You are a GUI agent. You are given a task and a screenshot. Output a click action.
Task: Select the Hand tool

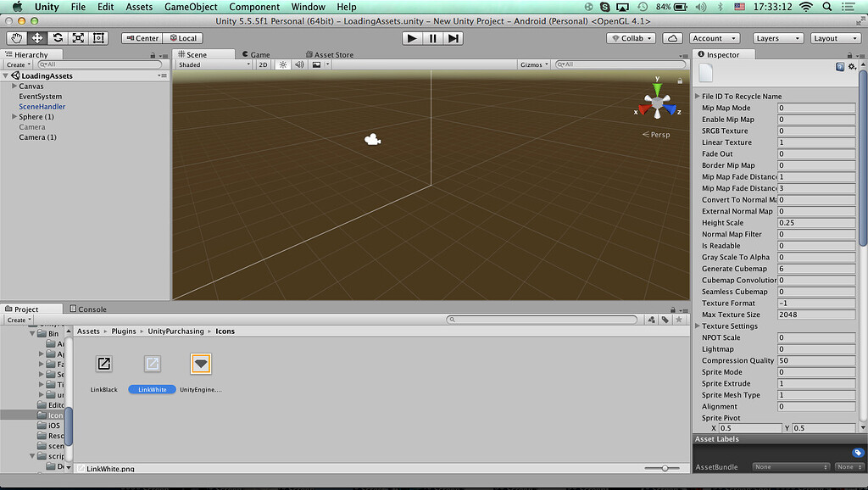point(15,37)
